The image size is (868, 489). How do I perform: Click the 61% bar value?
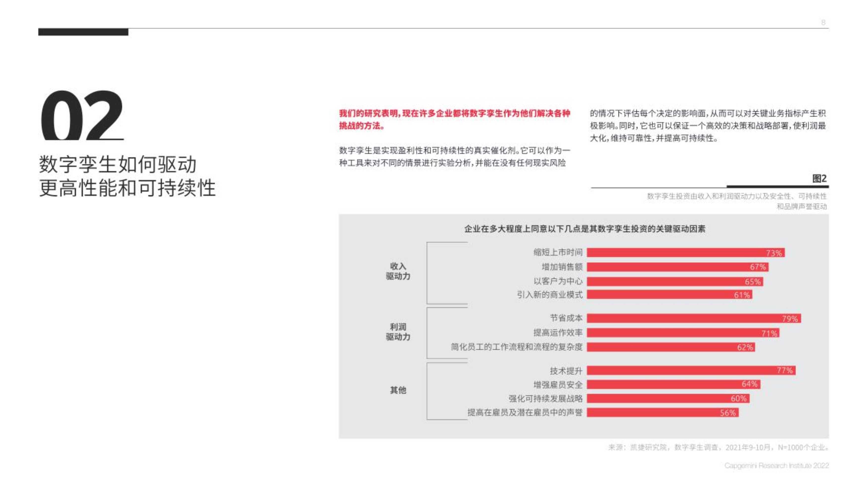pos(742,295)
